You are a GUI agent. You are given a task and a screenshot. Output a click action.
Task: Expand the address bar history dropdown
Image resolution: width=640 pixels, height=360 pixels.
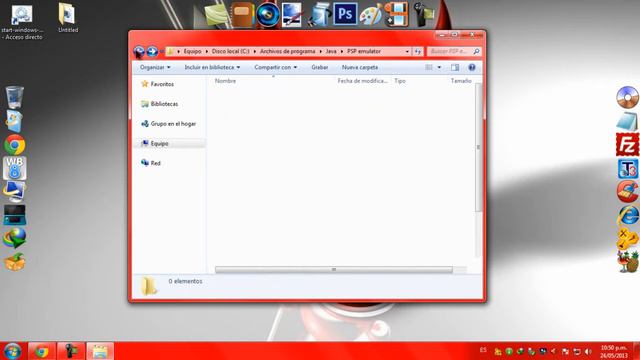407,51
